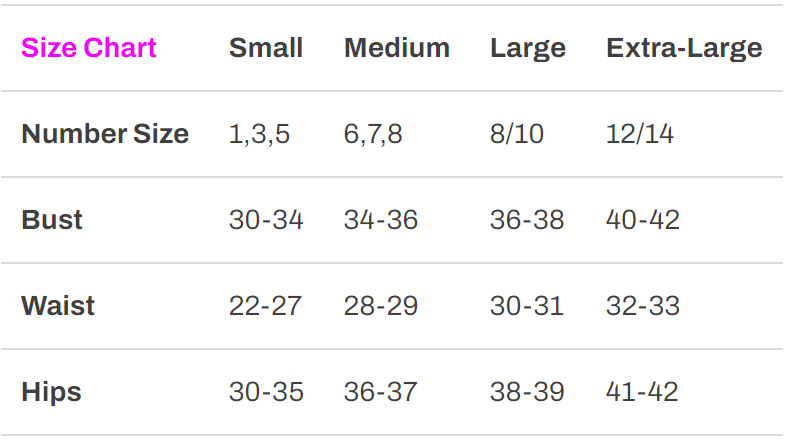
Task: Click the 1,3,5 number size cell
Action: tap(259, 134)
